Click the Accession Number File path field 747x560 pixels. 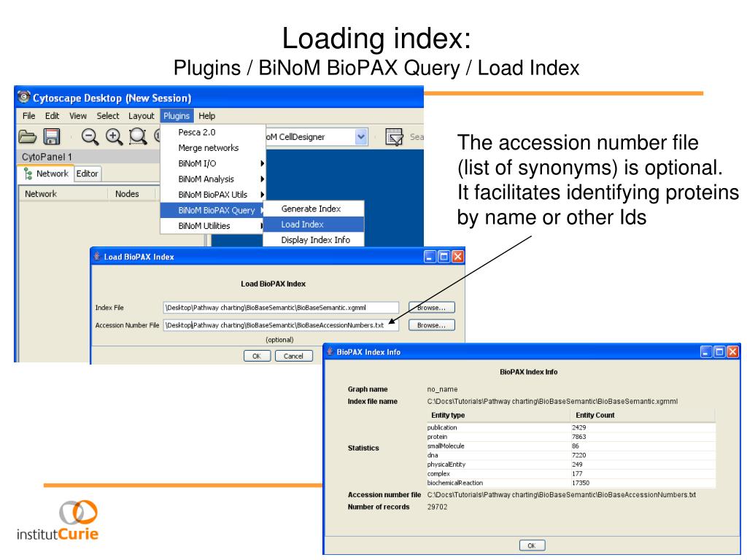click(281, 325)
